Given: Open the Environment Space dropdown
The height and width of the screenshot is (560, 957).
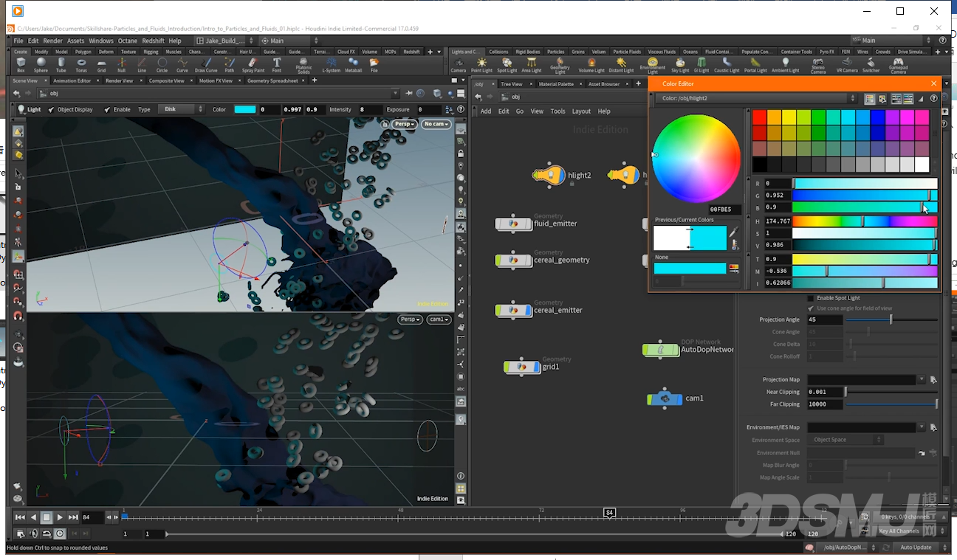Looking at the screenshot, I should click(x=845, y=440).
